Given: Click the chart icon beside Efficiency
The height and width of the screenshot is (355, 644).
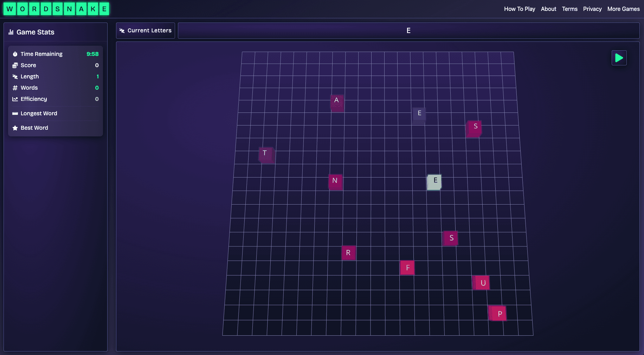Looking at the screenshot, I should coord(15,99).
